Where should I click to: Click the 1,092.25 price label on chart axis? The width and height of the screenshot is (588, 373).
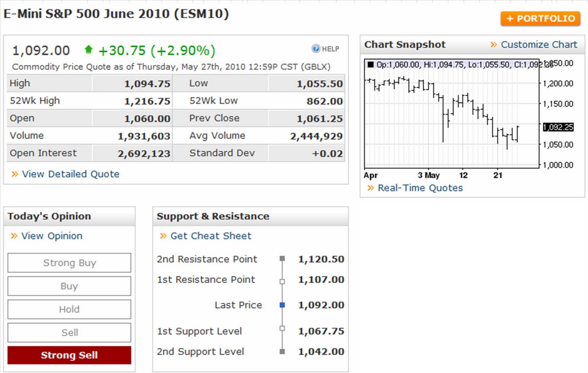(x=558, y=127)
